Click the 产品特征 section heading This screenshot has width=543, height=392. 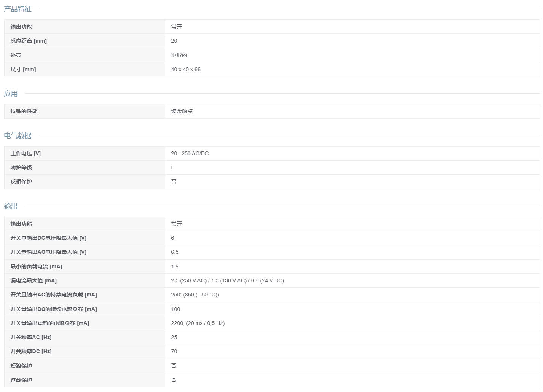18,9
